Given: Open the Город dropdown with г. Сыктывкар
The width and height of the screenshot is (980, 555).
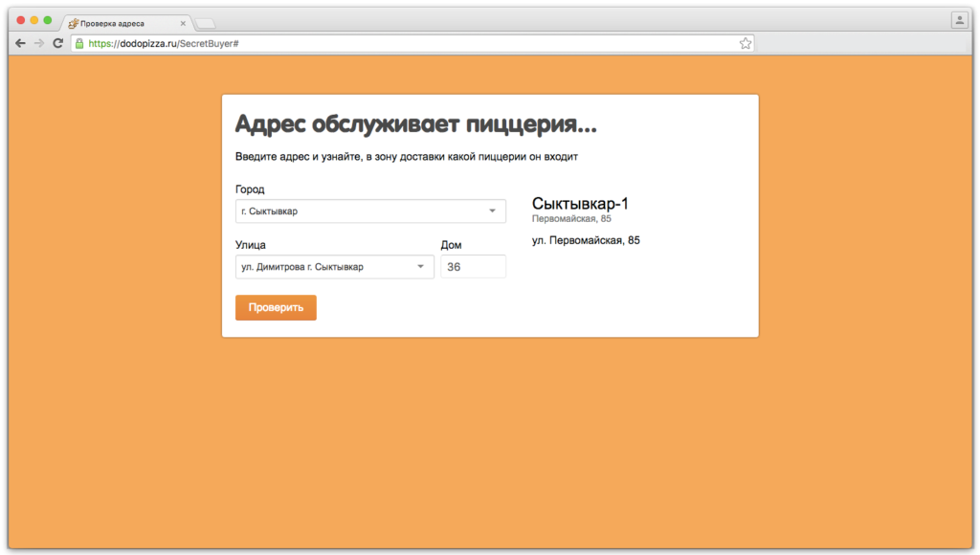Looking at the screenshot, I should [x=370, y=211].
